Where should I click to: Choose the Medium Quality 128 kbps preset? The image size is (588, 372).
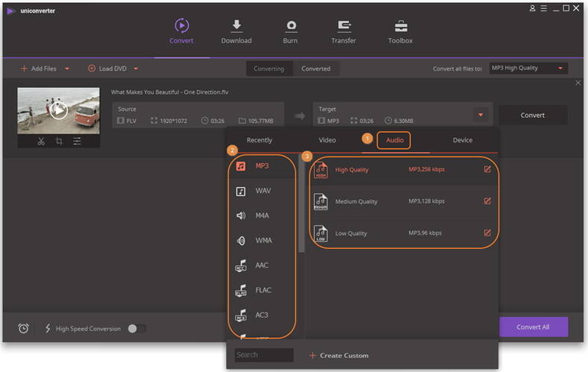point(404,201)
